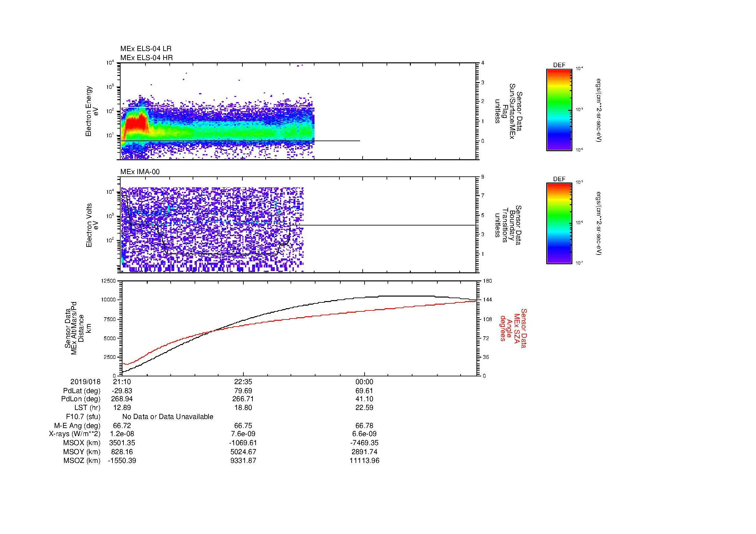The width and height of the screenshot is (756, 534).
Task: Click the MSOZ value -1550.39
Action: pyautogui.click(x=122, y=461)
